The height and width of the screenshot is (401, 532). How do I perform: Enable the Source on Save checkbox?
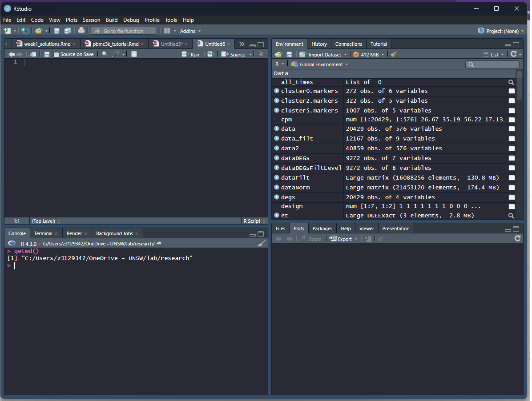(x=55, y=54)
